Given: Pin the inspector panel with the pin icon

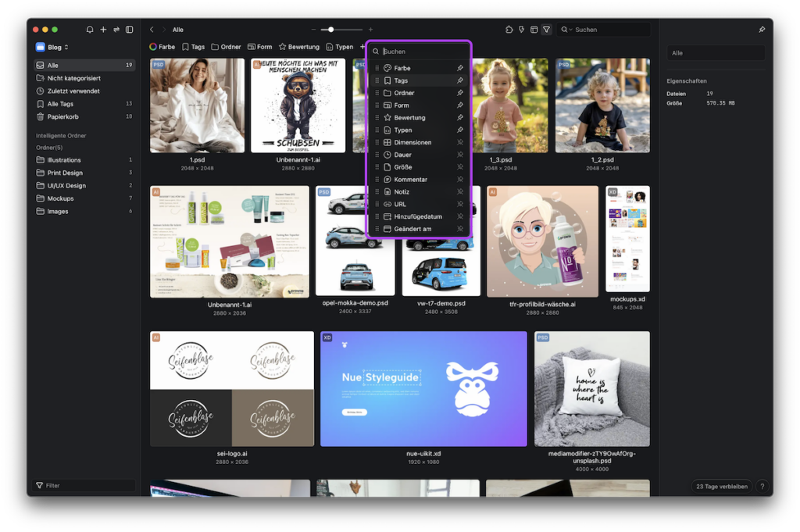Looking at the screenshot, I should 762,30.
